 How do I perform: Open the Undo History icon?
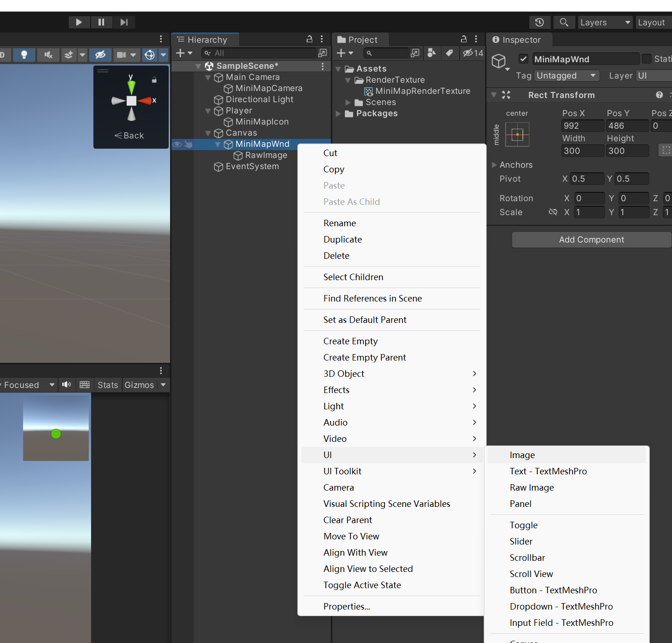click(x=540, y=22)
